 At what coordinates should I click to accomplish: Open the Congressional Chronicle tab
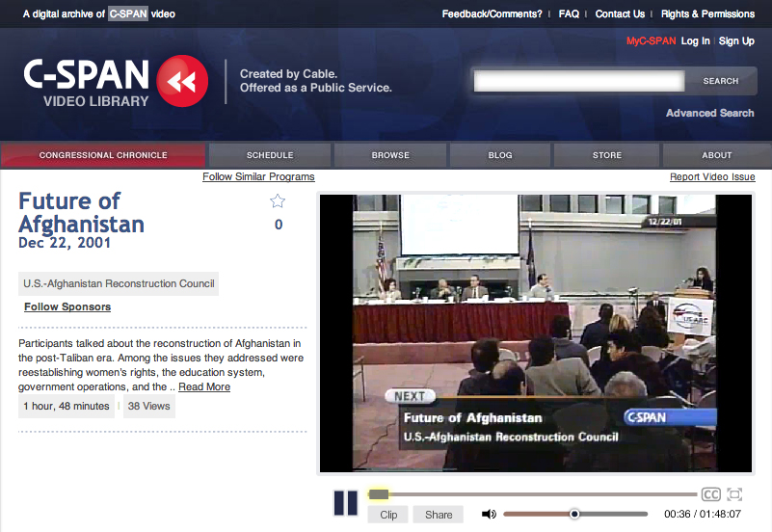(103, 155)
